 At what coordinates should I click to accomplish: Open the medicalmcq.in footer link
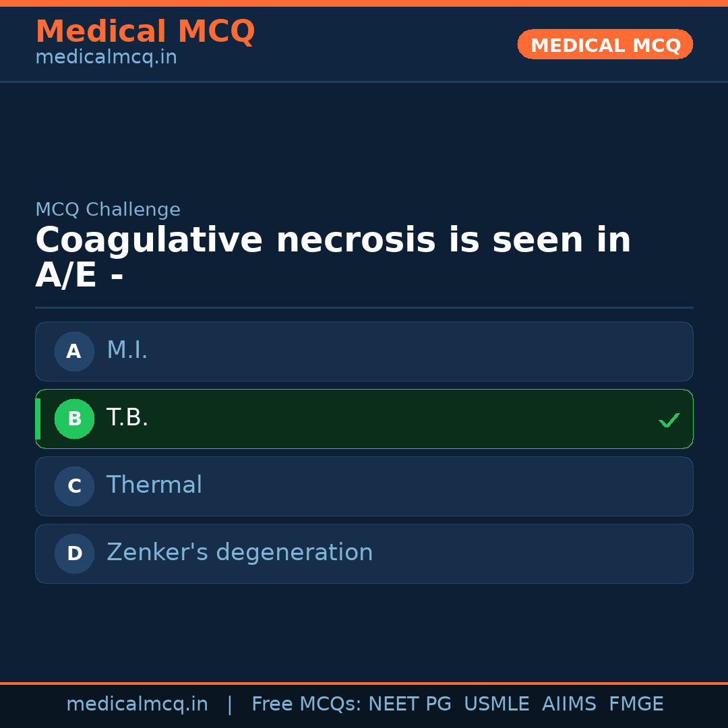[x=137, y=704]
